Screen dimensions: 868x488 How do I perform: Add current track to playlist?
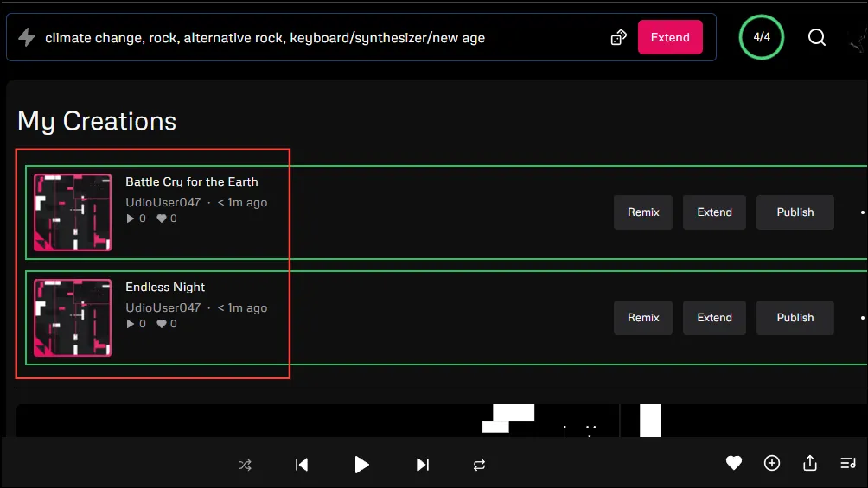coord(772,464)
